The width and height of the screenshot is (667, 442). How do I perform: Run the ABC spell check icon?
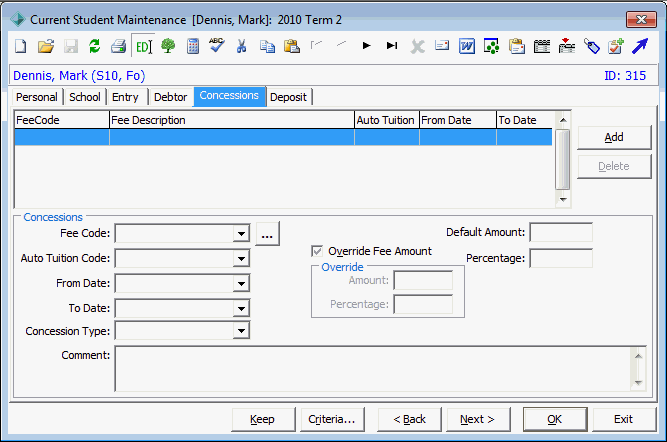point(217,45)
